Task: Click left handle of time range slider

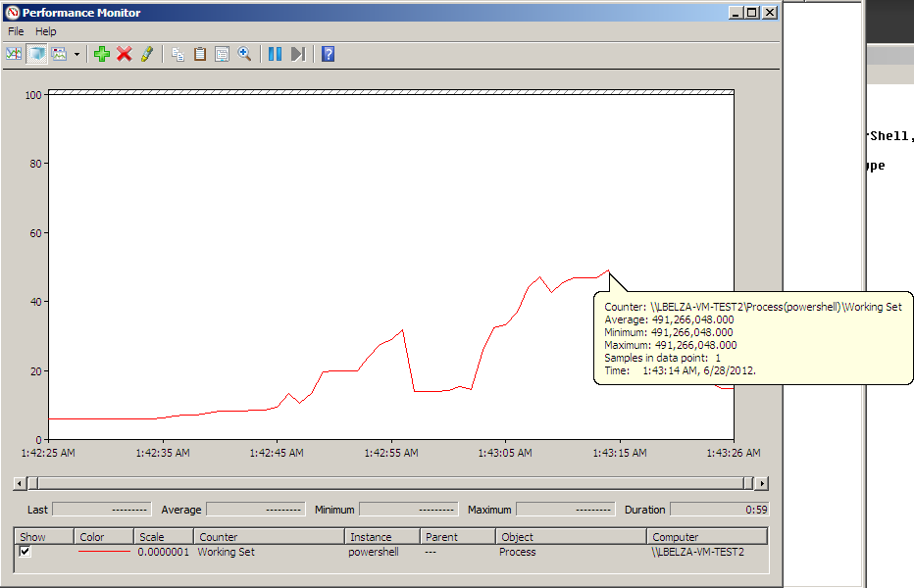Action: (33, 483)
